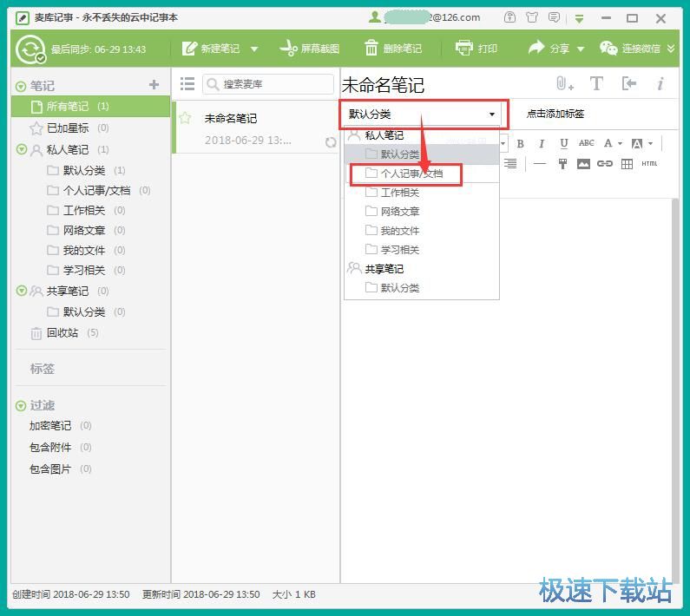
Task: Open 未命名笔记 in the note list
Action: click(x=257, y=128)
